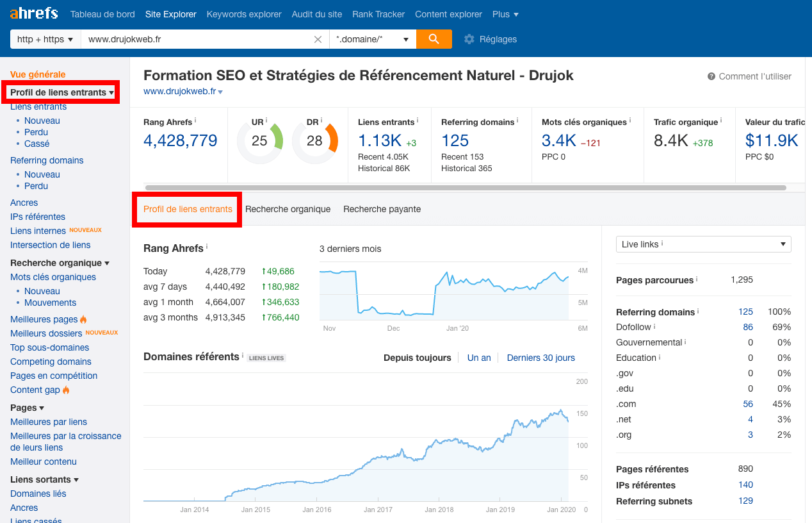
Task: Switch to the Recherche organique tab
Action: click(288, 209)
